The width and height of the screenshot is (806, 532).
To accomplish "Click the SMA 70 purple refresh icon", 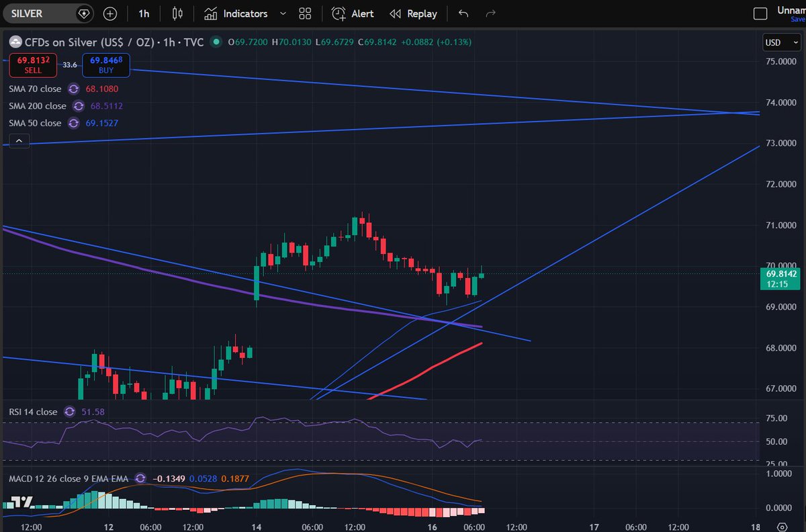I will 73,89.
